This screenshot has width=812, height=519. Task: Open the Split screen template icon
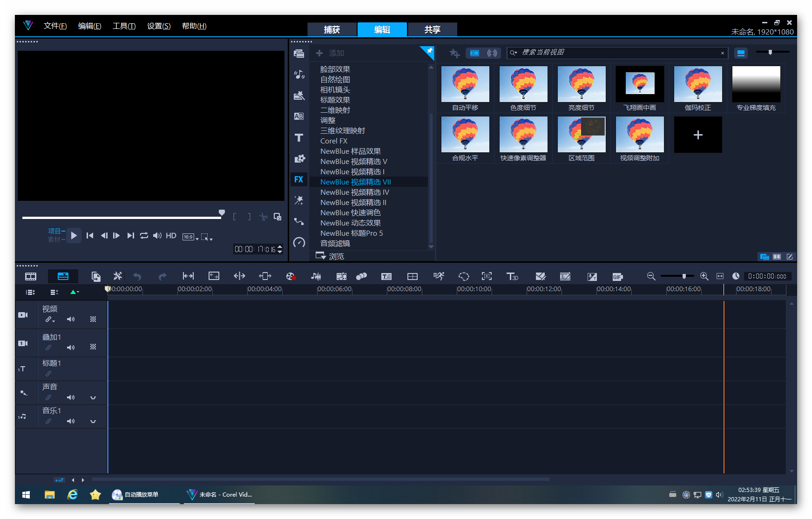pos(413,276)
